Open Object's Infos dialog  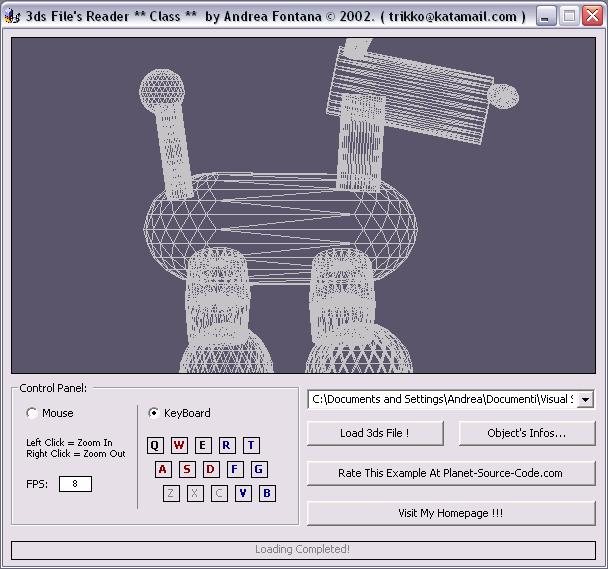[x=526, y=433]
